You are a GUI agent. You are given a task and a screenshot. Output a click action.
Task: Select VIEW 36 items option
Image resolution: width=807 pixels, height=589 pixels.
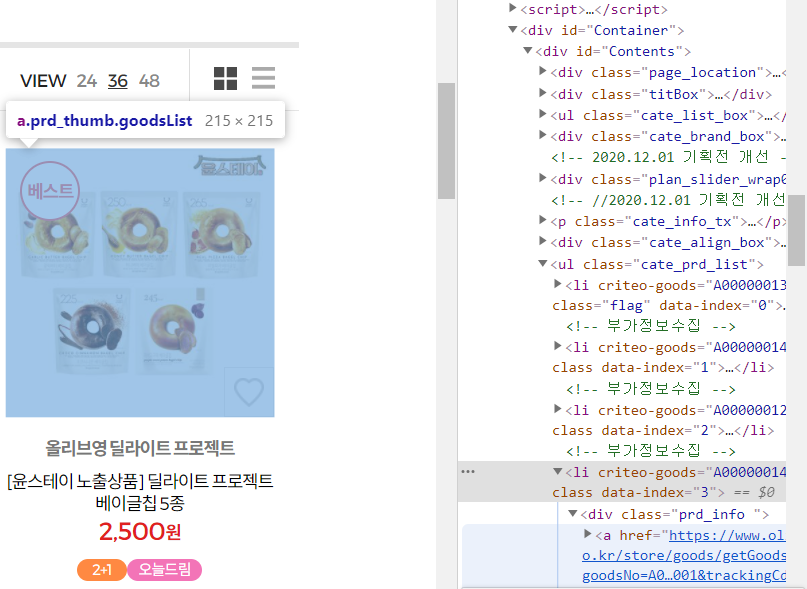118,81
